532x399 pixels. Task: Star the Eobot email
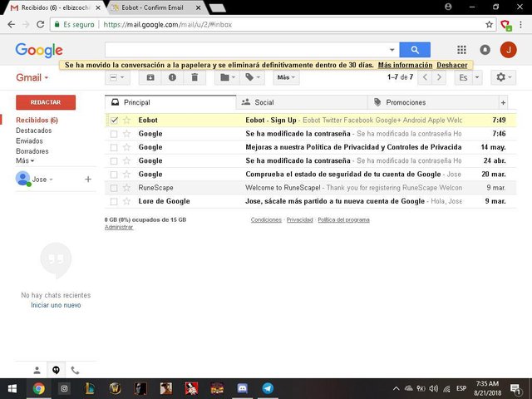(x=126, y=120)
